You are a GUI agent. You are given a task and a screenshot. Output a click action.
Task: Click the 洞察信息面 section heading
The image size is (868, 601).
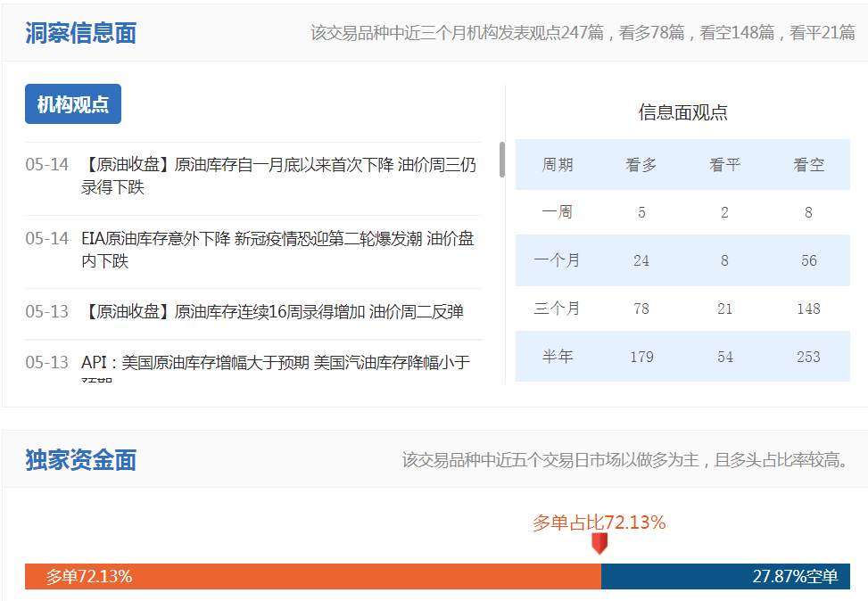pyautogui.click(x=81, y=33)
